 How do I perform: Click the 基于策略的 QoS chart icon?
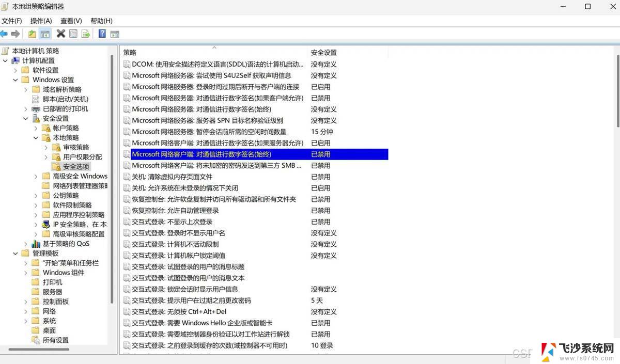(x=36, y=244)
